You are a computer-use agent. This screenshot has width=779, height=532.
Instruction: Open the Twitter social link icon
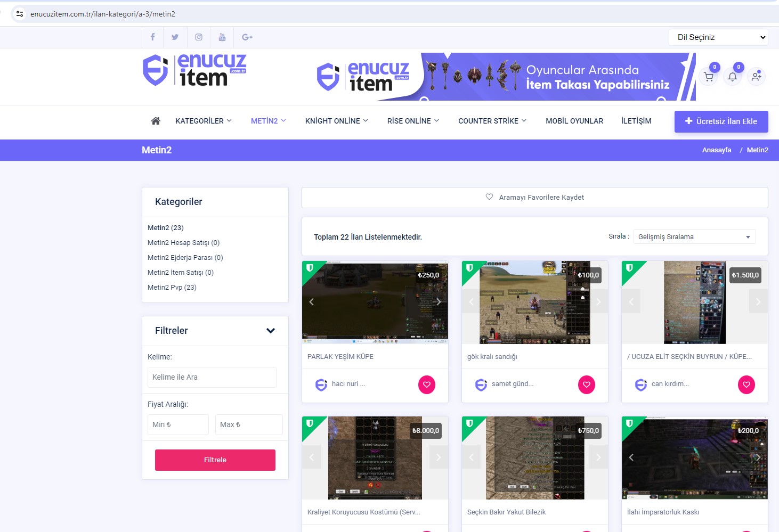click(x=175, y=37)
